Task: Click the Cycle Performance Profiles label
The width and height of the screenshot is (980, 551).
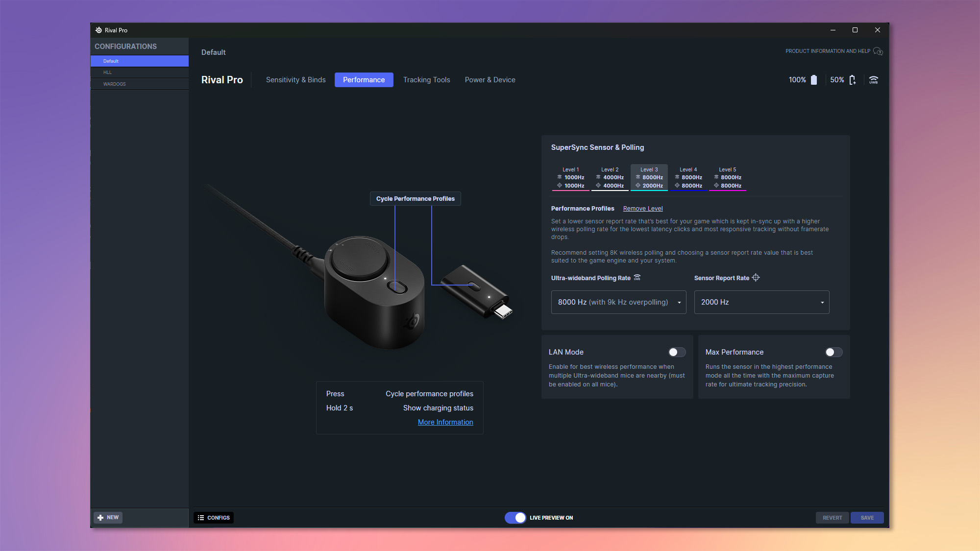Action: coord(416,199)
